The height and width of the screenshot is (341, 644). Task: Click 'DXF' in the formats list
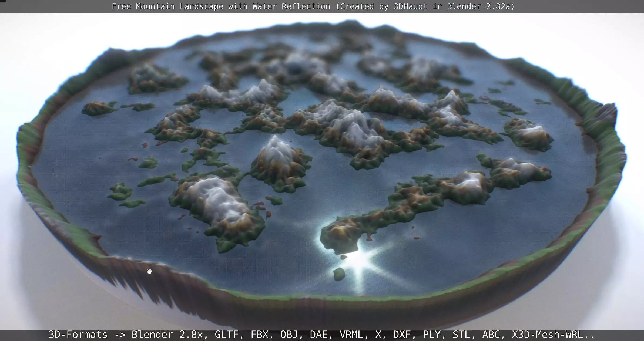coord(402,335)
